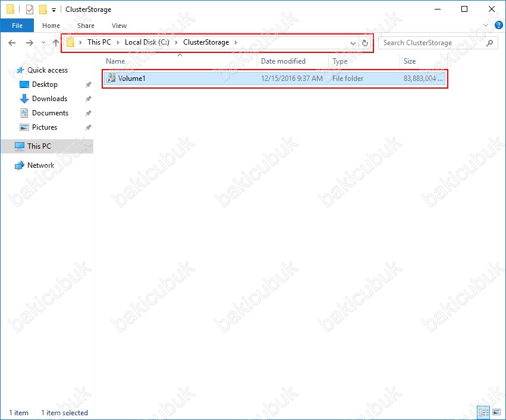Open the File menu tab

click(17, 26)
